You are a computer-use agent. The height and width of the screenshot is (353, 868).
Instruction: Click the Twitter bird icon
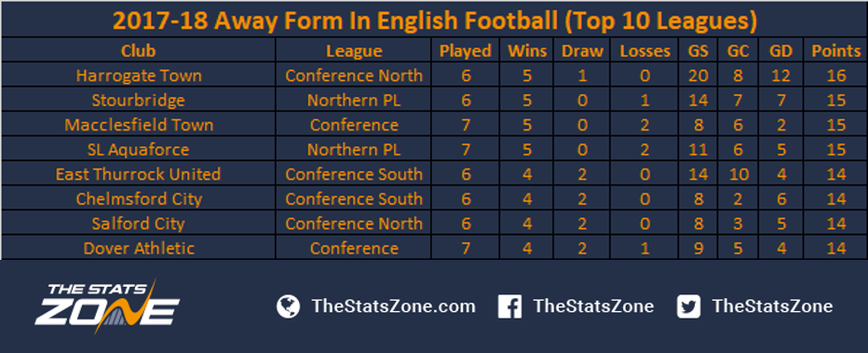click(688, 306)
